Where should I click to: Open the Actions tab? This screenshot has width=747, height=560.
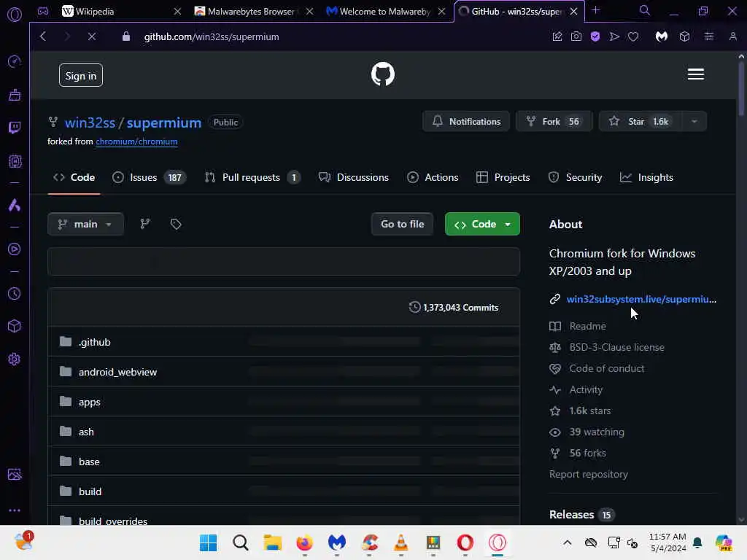tap(433, 177)
